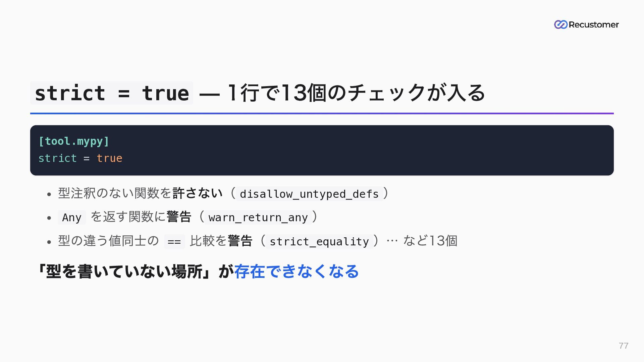
Task: Click the [tool.mypy] line in code block
Action: point(74,141)
